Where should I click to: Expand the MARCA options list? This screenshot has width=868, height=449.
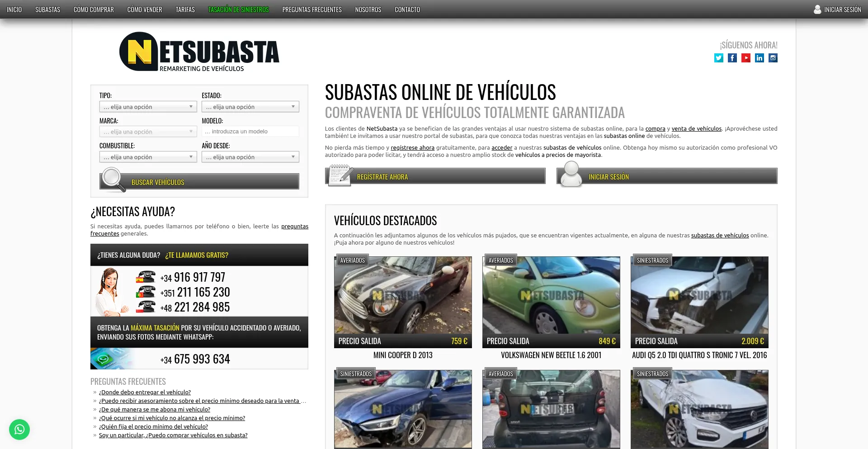point(148,131)
